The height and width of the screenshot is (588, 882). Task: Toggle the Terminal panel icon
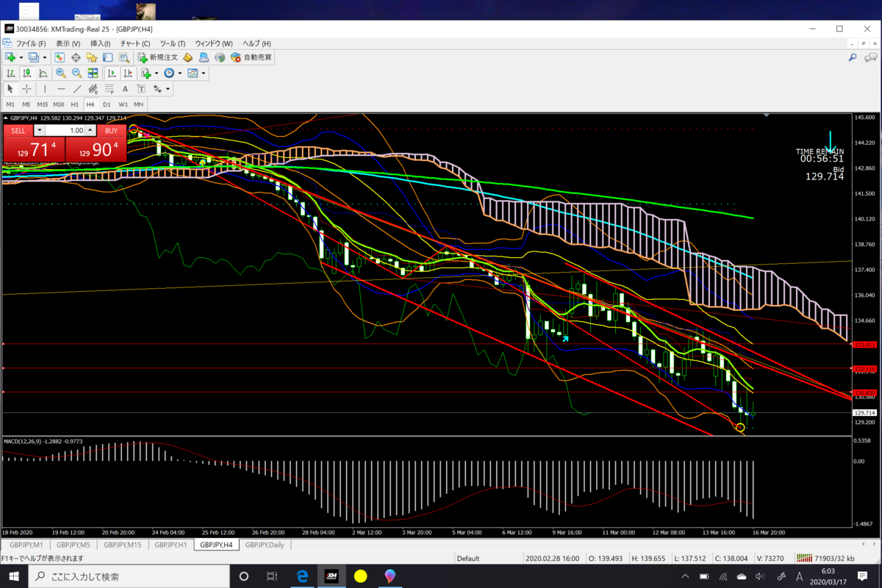[x=108, y=57]
